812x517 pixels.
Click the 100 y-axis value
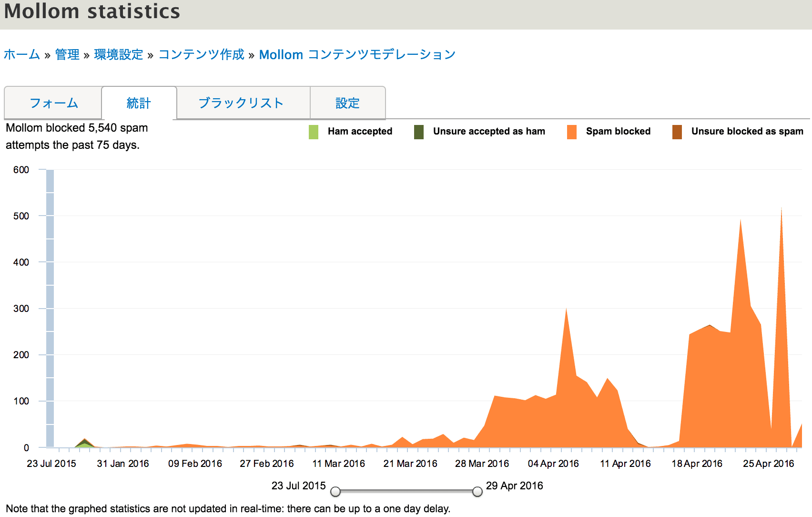click(x=21, y=401)
